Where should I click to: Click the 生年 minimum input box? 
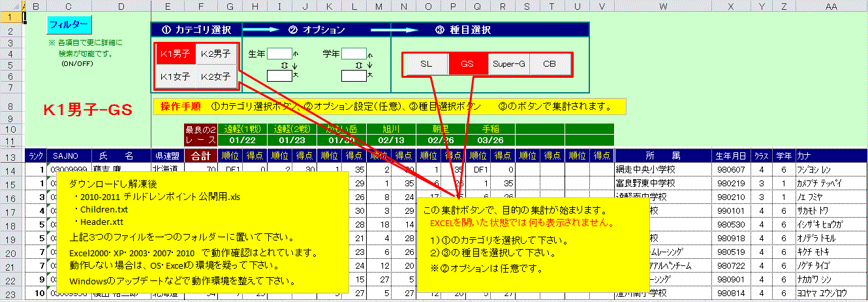point(279,54)
